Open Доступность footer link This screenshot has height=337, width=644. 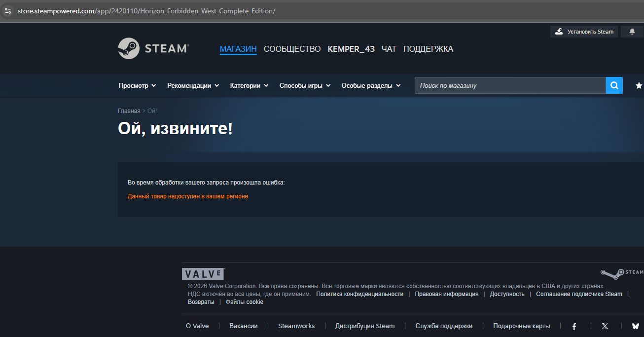coord(507,294)
